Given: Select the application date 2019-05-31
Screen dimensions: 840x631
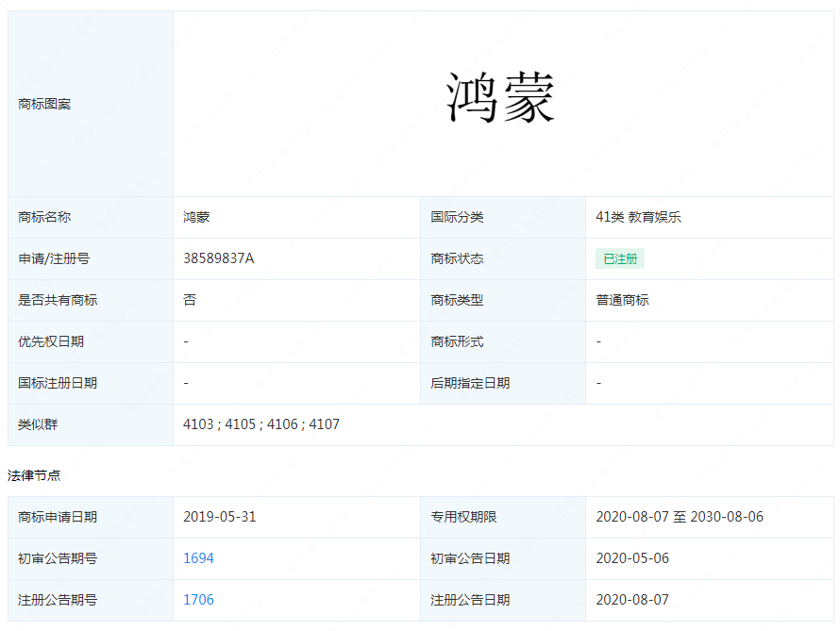Looking at the screenshot, I should [x=219, y=517].
